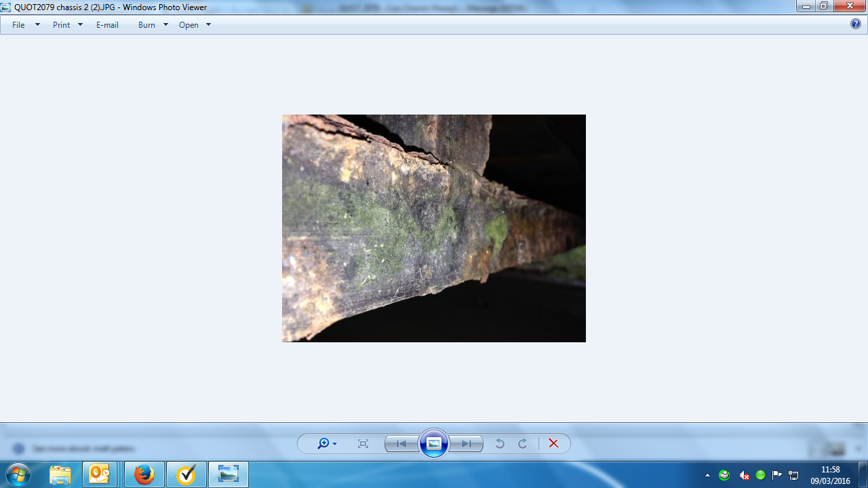Open the Windows Start menu
This screenshot has height=488, width=868.
click(x=18, y=474)
